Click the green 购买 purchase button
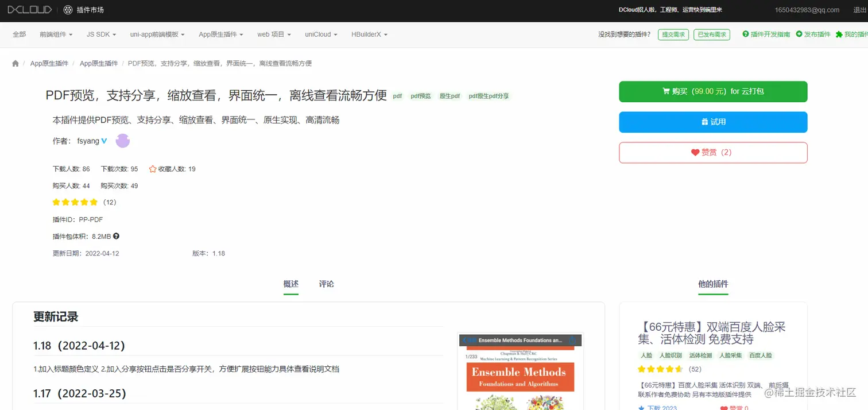 click(x=713, y=91)
